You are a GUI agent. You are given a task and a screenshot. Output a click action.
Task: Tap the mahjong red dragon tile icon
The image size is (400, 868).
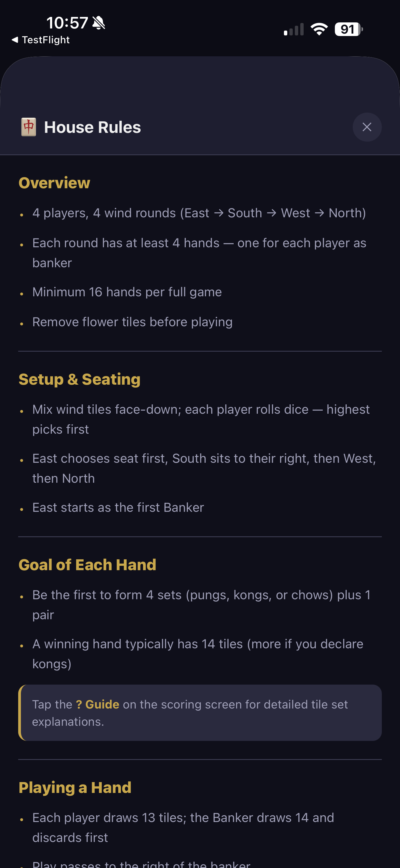pos(29,127)
